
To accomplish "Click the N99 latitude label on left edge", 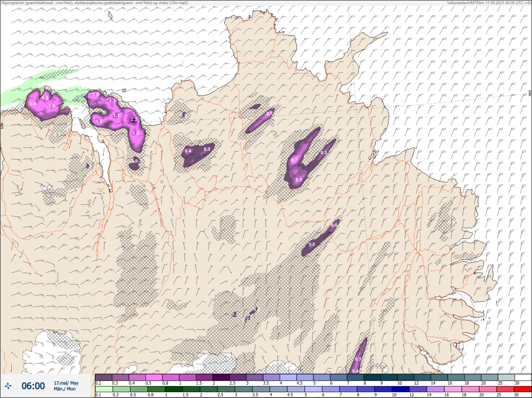I will [2, 125].
